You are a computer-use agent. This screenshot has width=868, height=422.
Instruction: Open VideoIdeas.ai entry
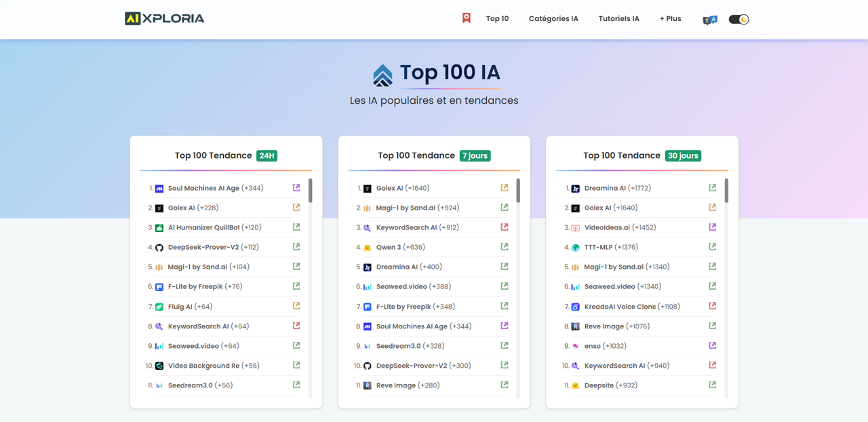tap(607, 227)
